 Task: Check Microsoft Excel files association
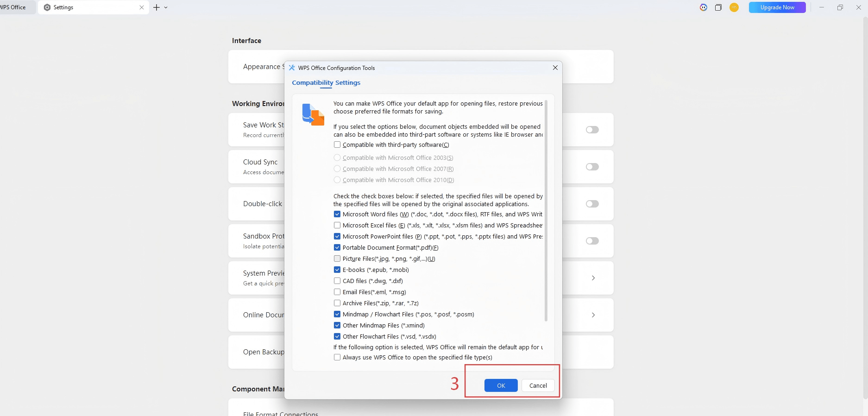(x=337, y=226)
